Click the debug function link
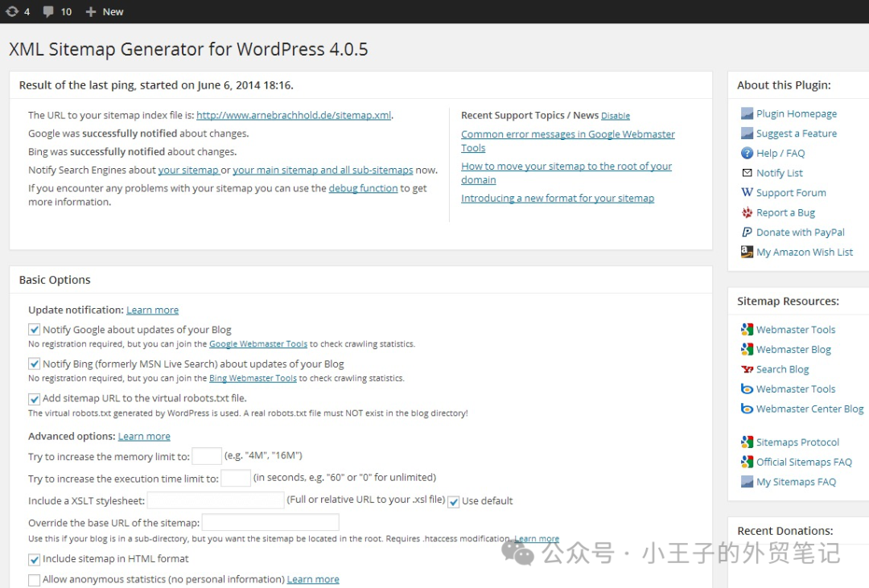 pos(363,188)
